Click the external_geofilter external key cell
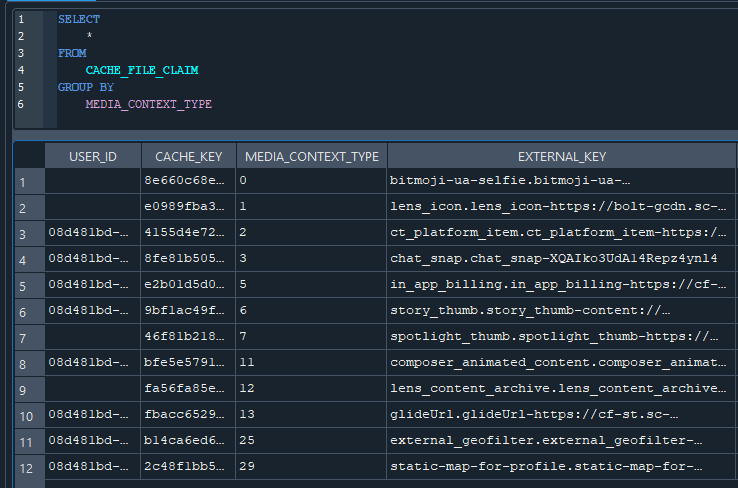The width and height of the screenshot is (738, 488). [x=561, y=440]
